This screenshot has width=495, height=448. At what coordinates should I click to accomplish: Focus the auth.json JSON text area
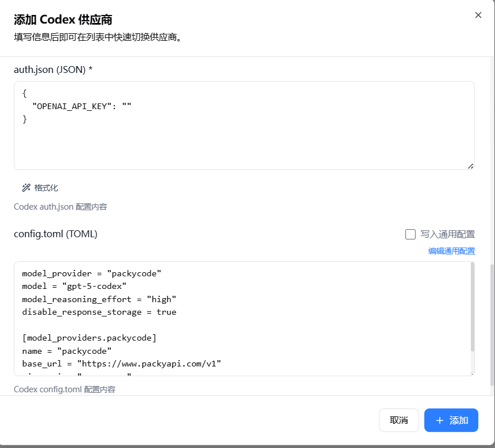coord(244,126)
